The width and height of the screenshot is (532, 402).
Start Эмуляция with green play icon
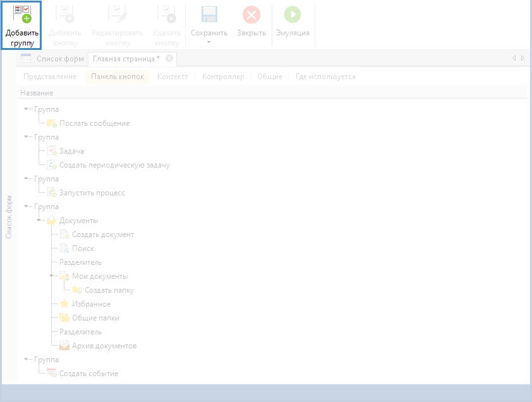pos(293,15)
